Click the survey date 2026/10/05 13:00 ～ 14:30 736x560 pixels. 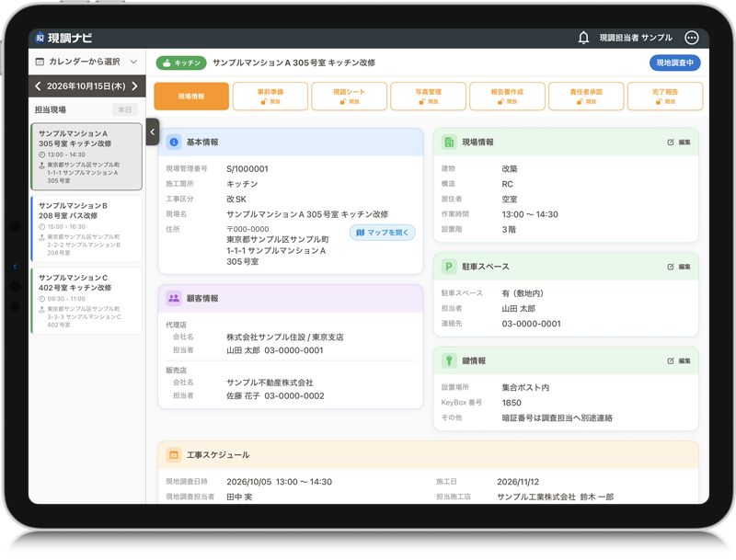click(x=280, y=482)
